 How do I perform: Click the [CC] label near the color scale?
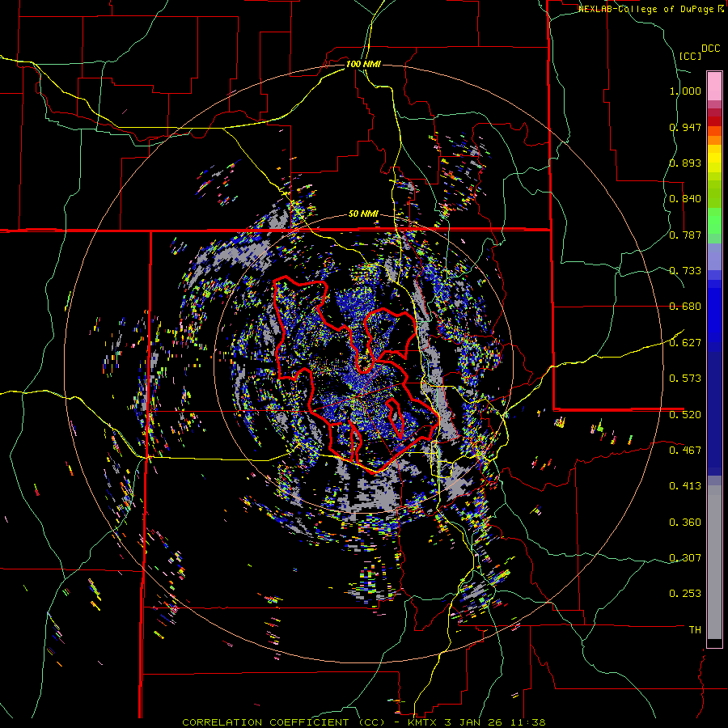click(690, 56)
